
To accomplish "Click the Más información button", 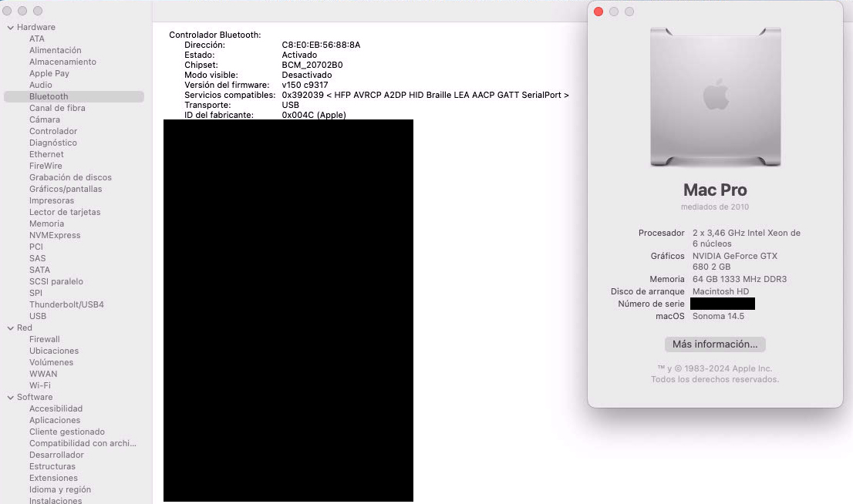I will [715, 344].
